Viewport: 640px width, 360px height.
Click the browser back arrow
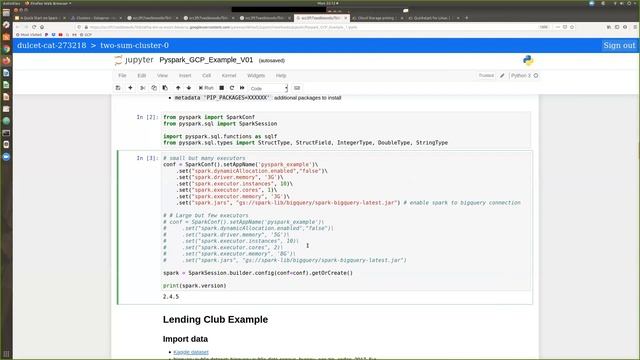[x=18, y=27]
